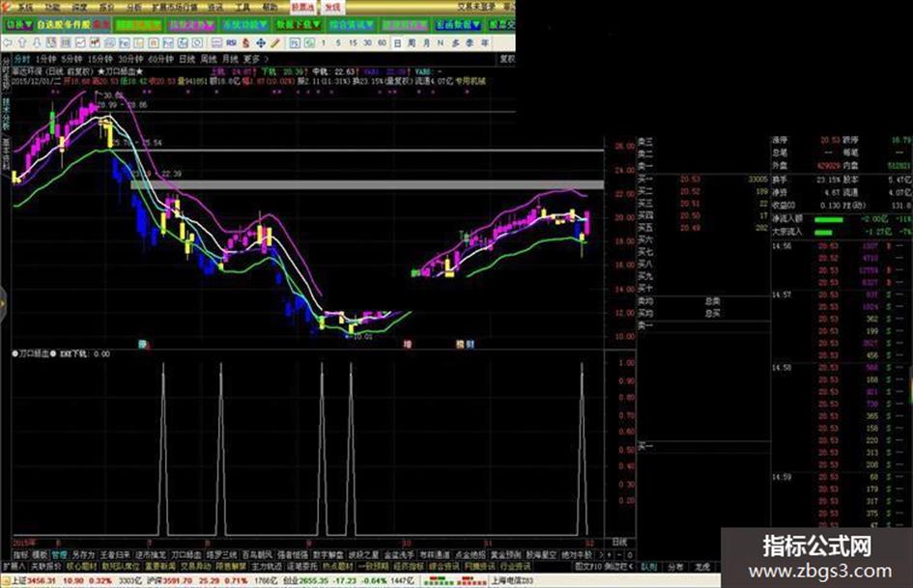This screenshot has width=913, height=588.
Task: Click the red figure toolbar icon
Action: point(245,43)
